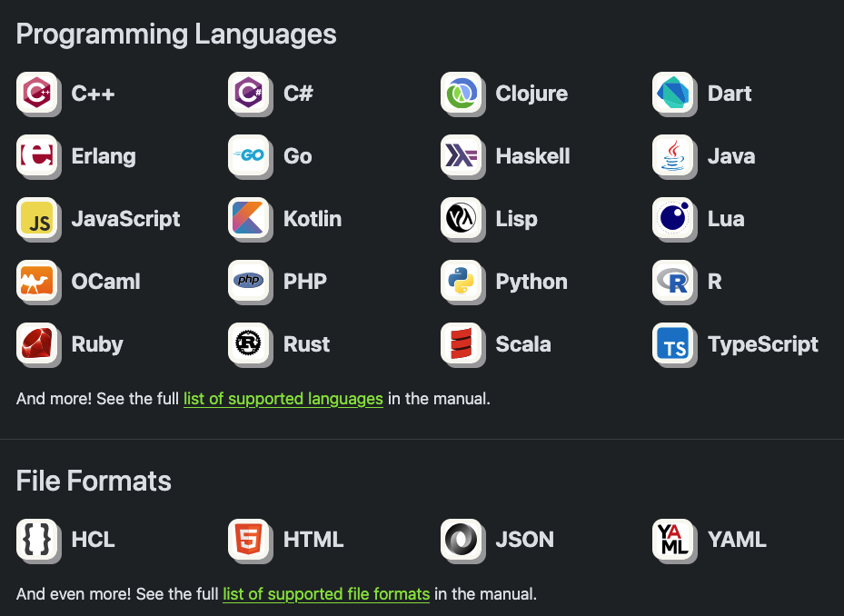Select the "Go" label text
844x616 pixels.
pos(298,156)
